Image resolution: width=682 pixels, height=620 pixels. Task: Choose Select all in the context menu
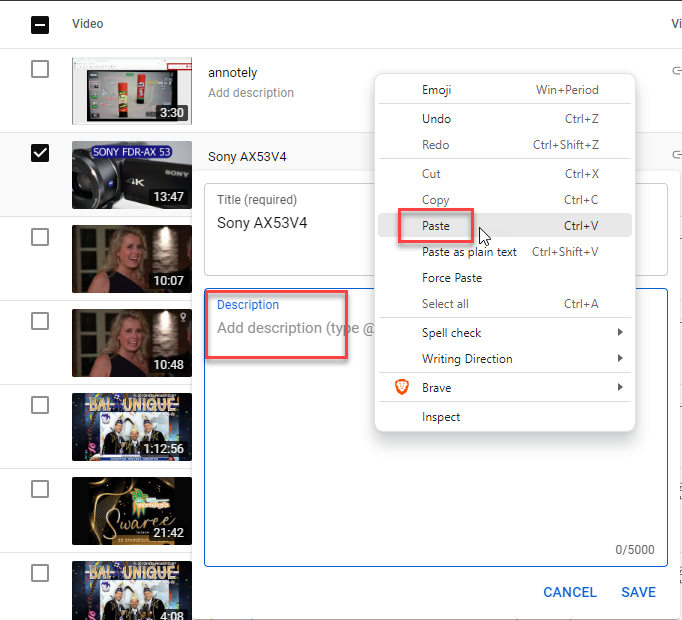click(x=505, y=304)
